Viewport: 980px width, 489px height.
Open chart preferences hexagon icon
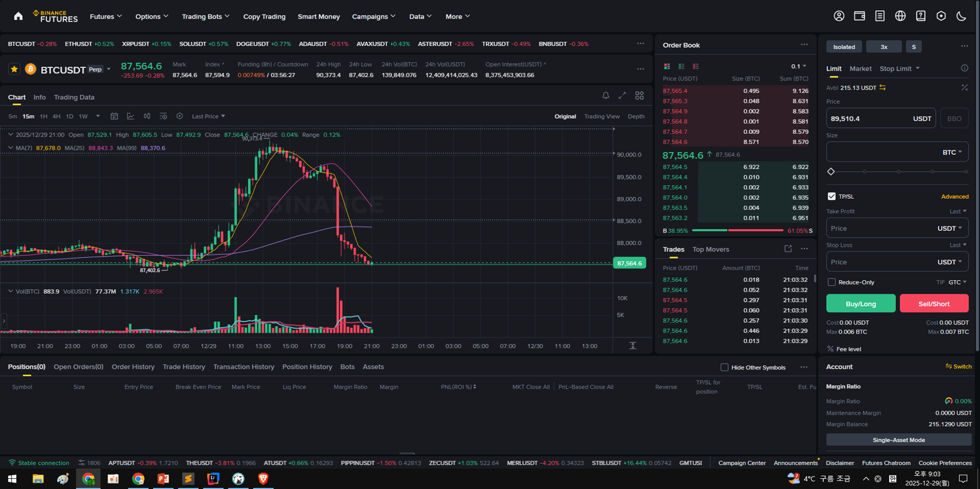tap(180, 116)
